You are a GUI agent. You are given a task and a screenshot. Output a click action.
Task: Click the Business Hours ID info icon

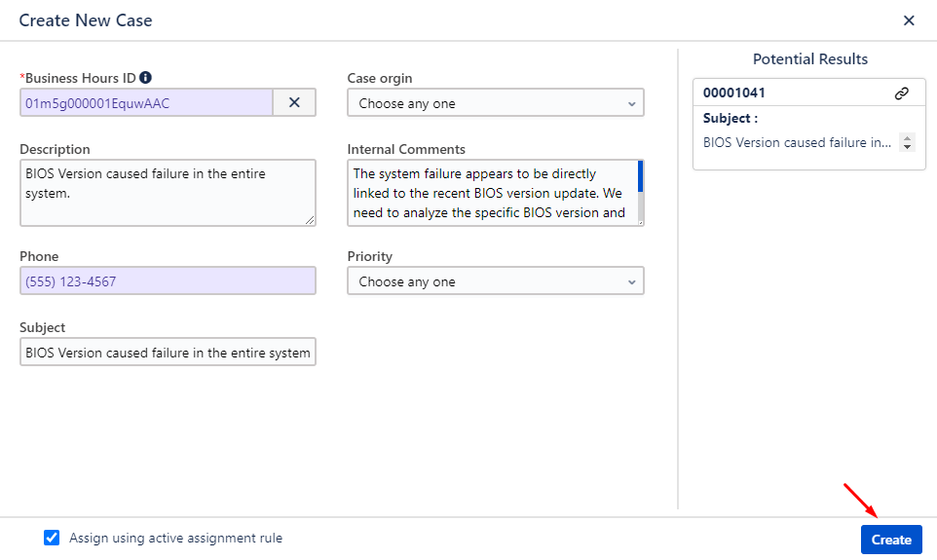click(145, 78)
